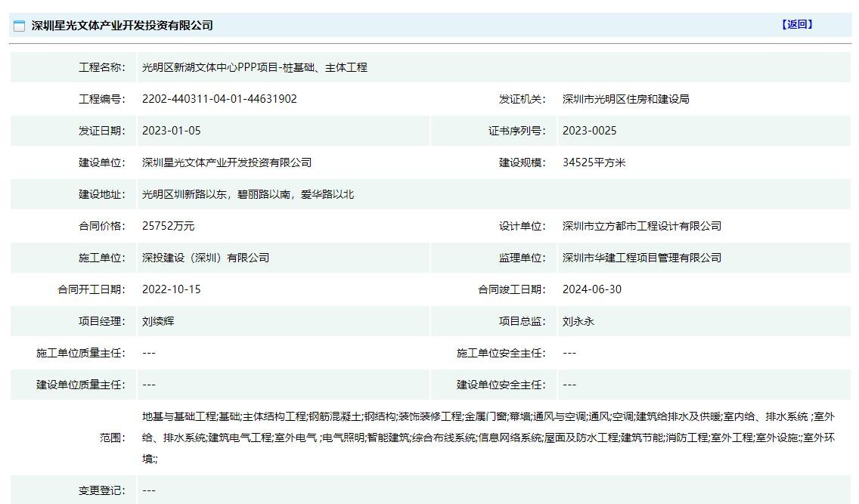Click the project director name 刘永永

[x=578, y=321]
